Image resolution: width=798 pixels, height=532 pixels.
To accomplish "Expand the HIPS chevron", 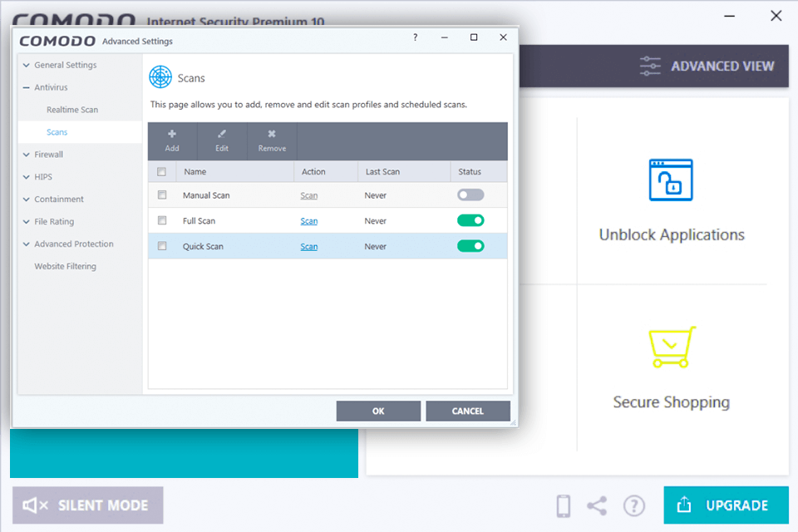I will click(x=27, y=177).
